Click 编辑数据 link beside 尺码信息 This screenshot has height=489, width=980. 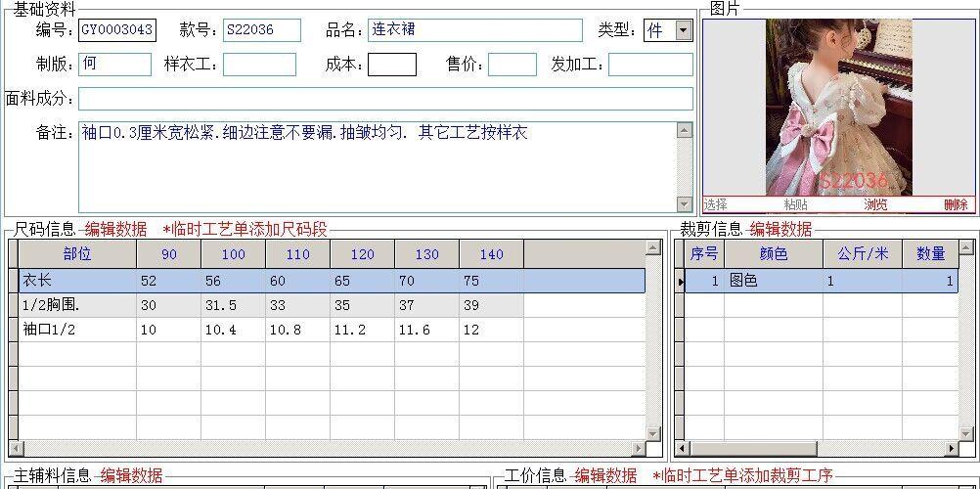(116, 230)
